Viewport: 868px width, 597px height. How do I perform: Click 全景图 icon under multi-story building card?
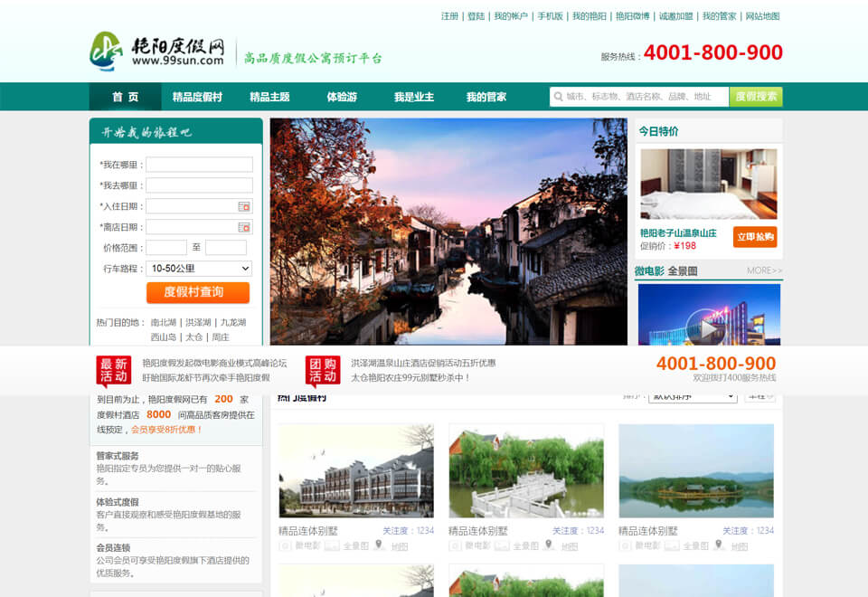pos(332,546)
